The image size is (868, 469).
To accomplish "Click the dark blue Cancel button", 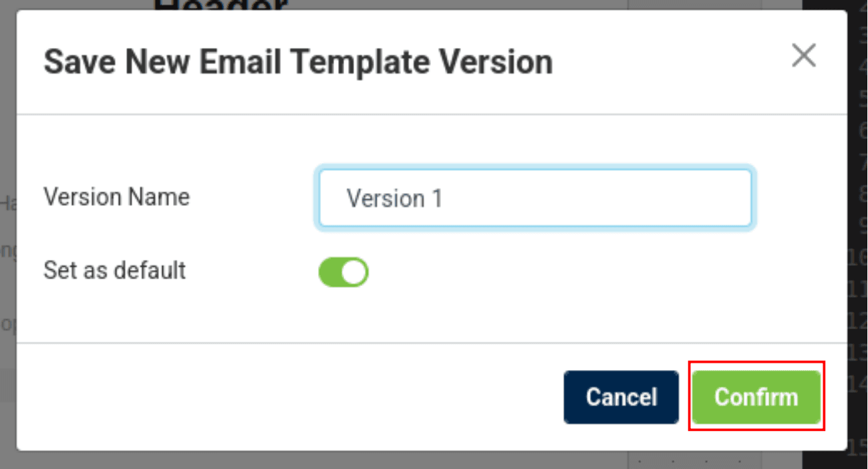I will tap(621, 397).
